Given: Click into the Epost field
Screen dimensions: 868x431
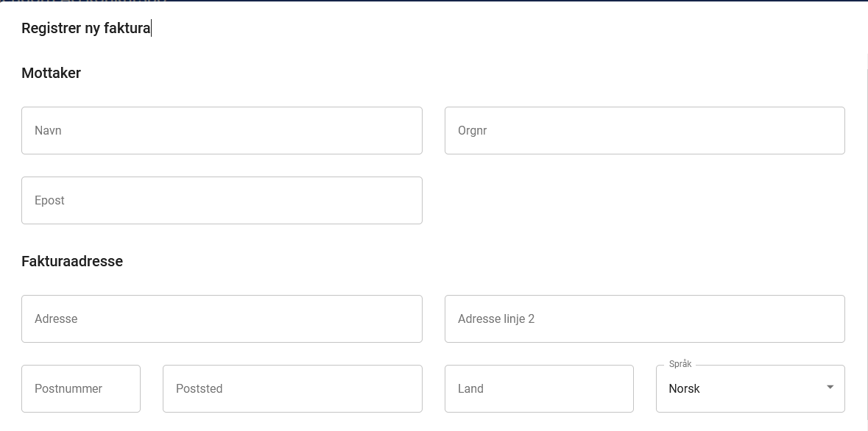Looking at the screenshot, I should pyautogui.click(x=222, y=201).
